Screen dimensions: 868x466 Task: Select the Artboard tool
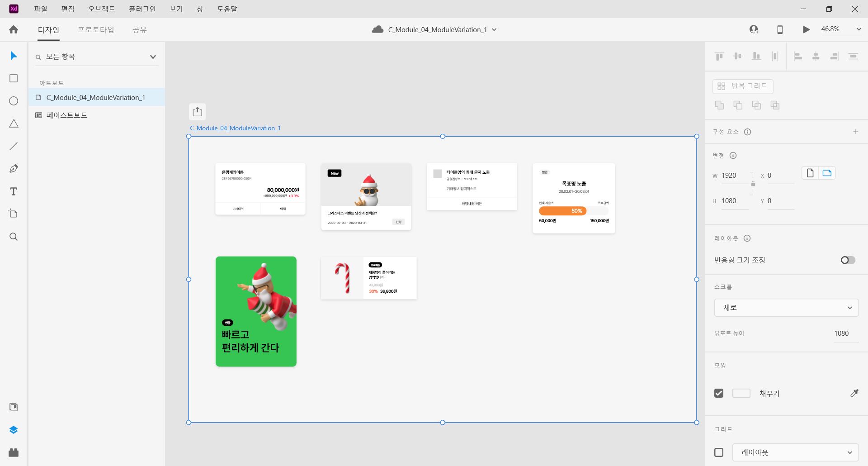point(14,214)
